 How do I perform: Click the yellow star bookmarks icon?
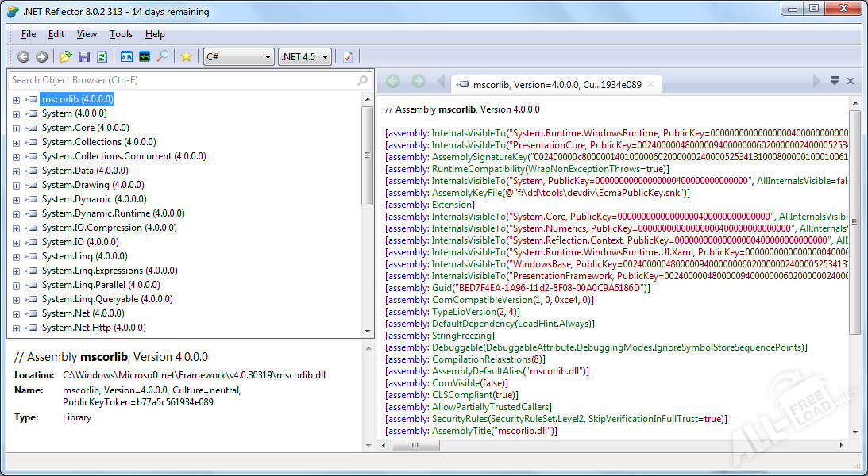(186, 56)
